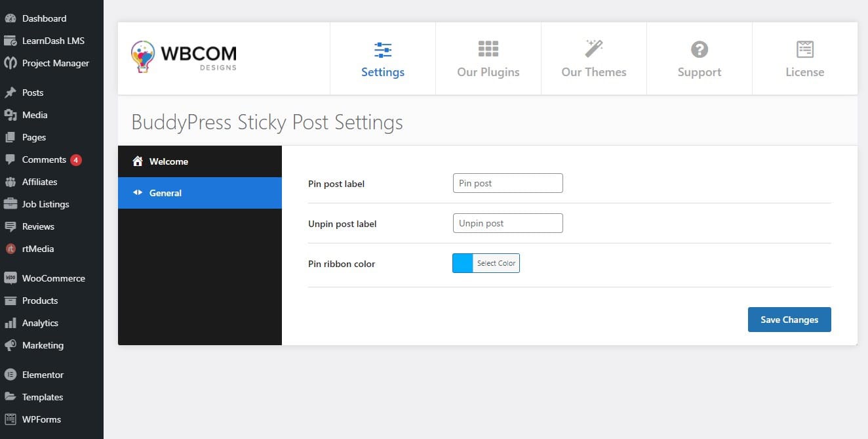Click the Save Changes button
Viewport: 868px width, 439px height.
click(789, 320)
